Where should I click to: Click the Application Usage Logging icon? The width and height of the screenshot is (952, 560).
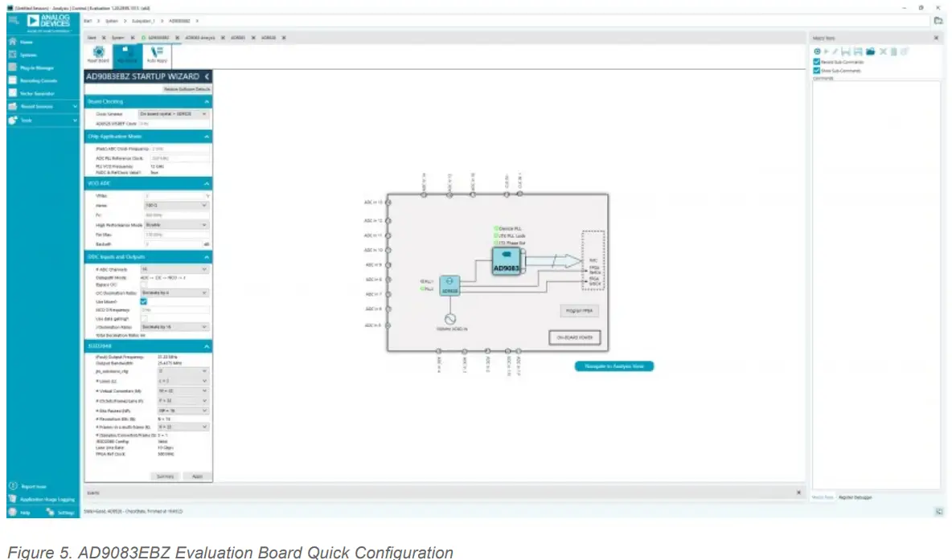click(x=13, y=499)
